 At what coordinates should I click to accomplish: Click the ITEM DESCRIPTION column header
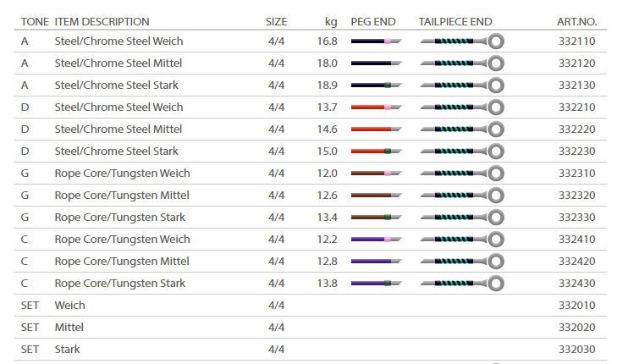pos(102,21)
